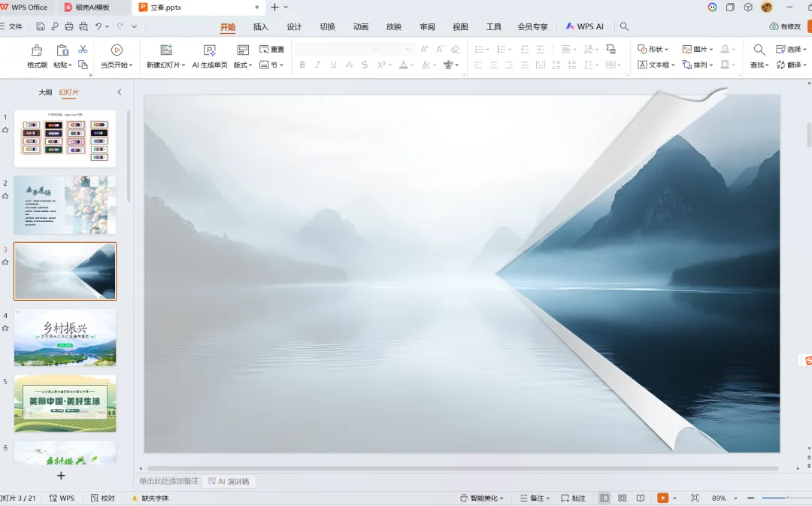Toggle Strikethrough formatting

tap(349, 65)
